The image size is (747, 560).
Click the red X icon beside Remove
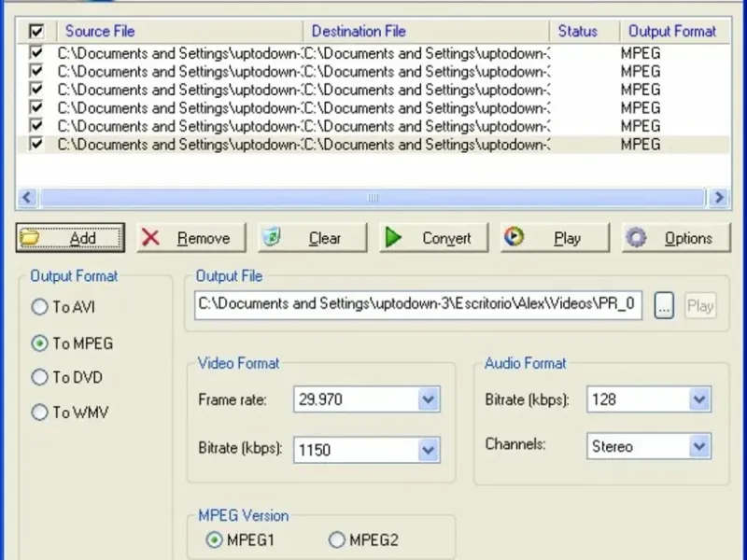151,238
